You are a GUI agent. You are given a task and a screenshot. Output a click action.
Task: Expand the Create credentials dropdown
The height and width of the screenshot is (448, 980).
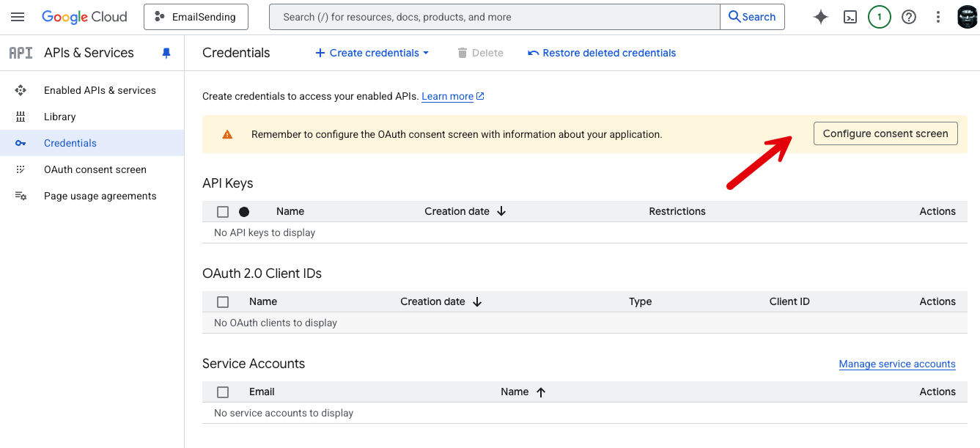(372, 53)
